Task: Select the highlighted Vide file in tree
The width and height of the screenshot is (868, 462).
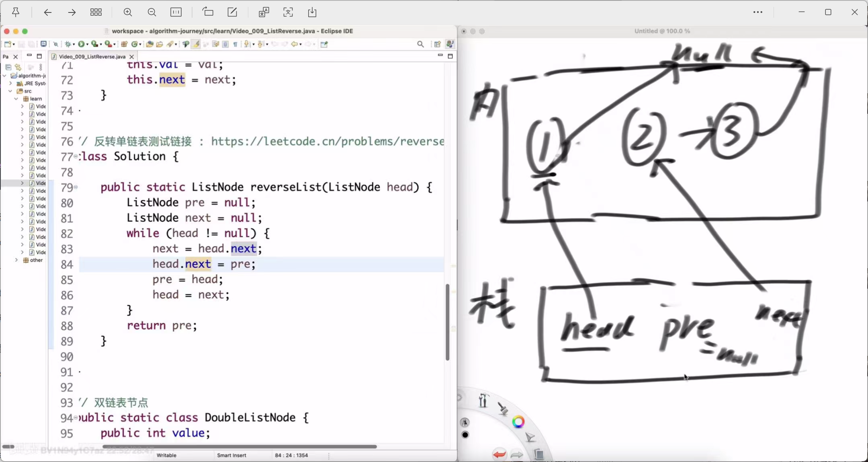Action: [x=38, y=183]
